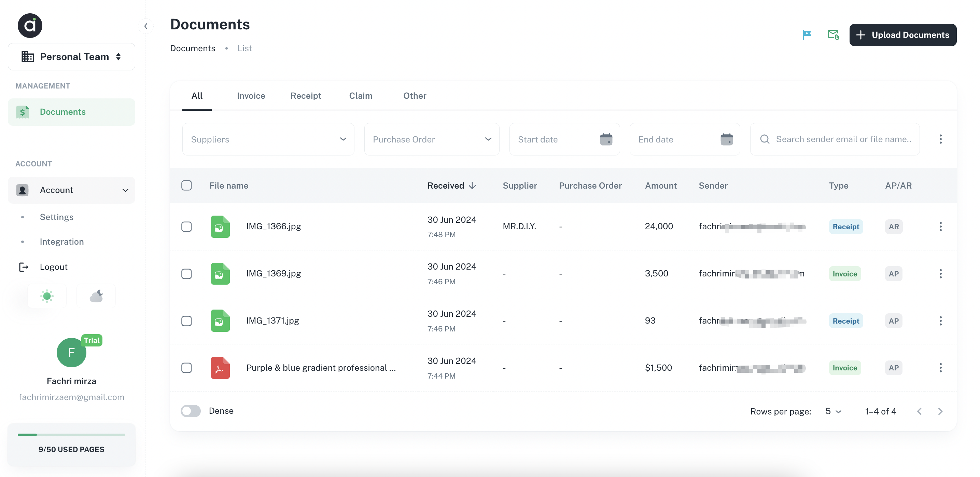Collapse the sidebar with the arrow button
This screenshot has width=980, height=477.
tap(146, 26)
